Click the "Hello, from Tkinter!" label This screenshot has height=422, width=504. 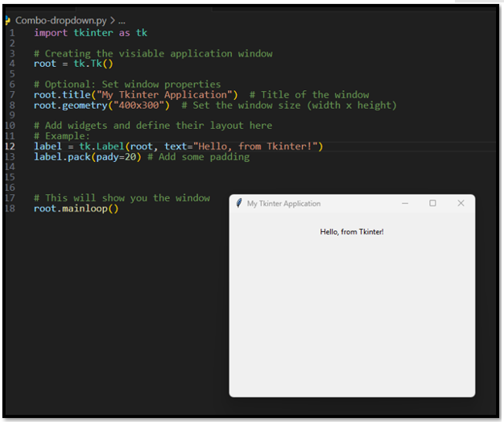(x=352, y=232)
